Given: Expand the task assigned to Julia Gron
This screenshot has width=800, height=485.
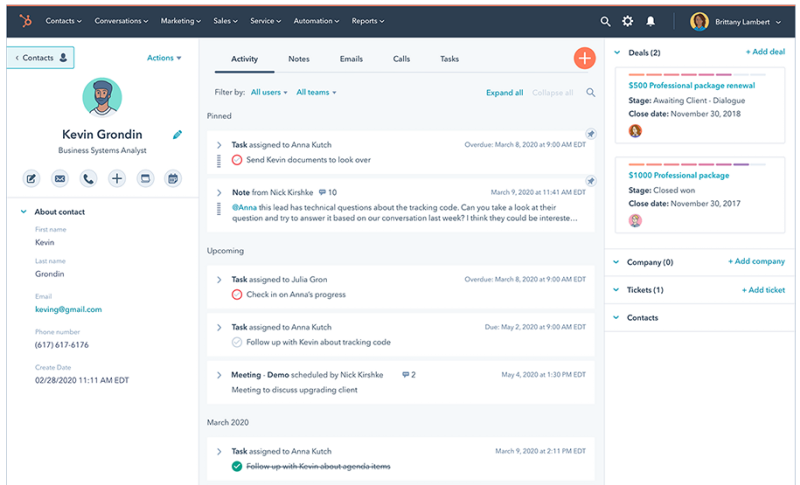Looking at the screenshot, I should [219, 279].
